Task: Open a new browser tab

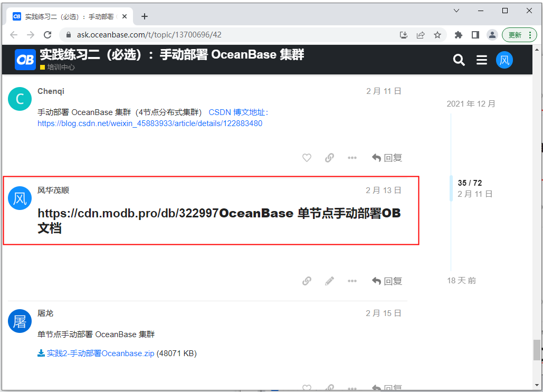Action: point(145,16)
